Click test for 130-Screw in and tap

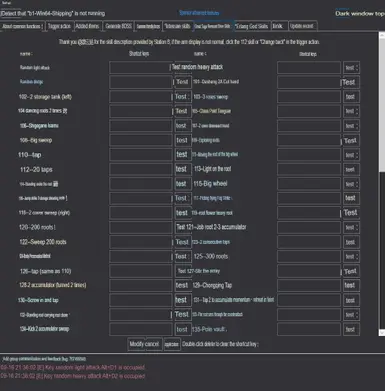[x=182, y=300]
